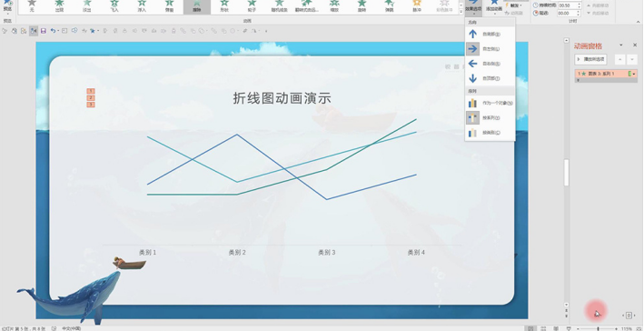
Task: Select 作为一个对象 (As One Object) sequence
Action: [x=490, y=103]
